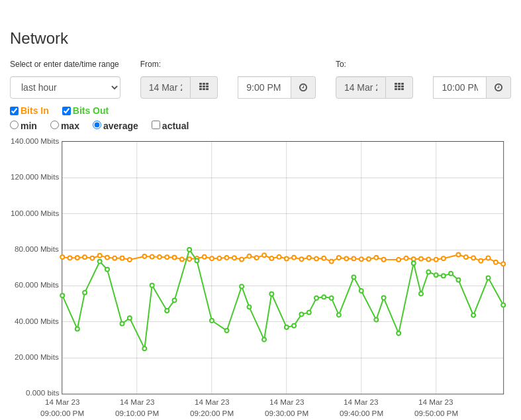Click the lowest green Bits Out data point
Image resolution: width=521 pixels, height=420 pixels.
pyautogui.click(x=144, y=348)
